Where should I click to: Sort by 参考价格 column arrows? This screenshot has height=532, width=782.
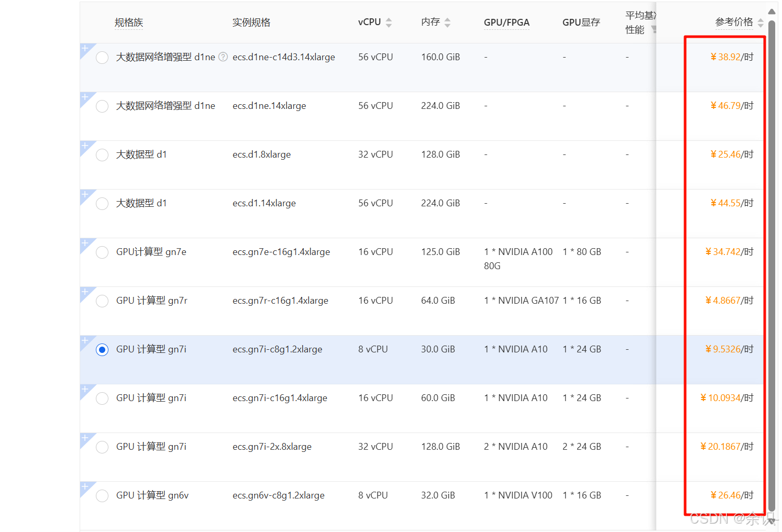pyautogui.click(x=761, y=23)
